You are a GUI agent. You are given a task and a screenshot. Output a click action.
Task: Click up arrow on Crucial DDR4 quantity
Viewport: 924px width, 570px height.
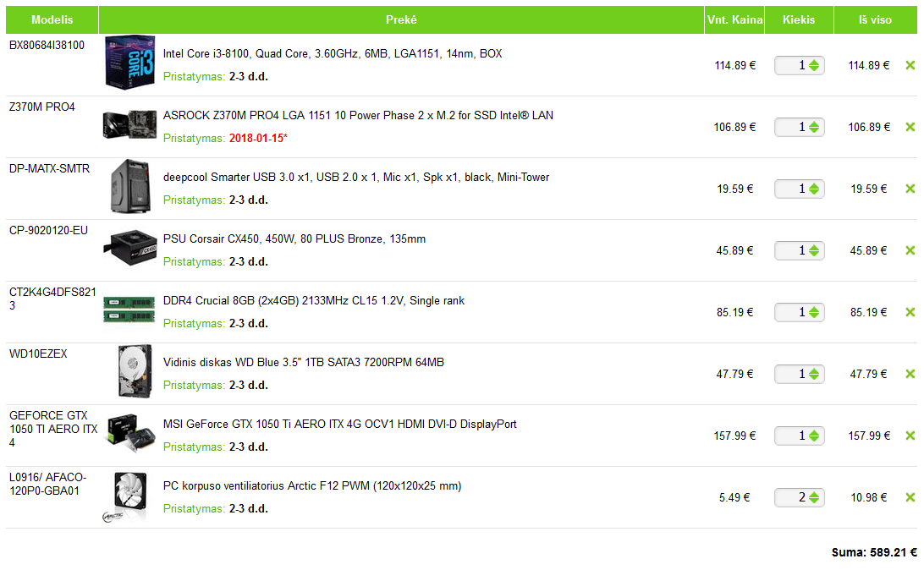[x=814, y=310]
